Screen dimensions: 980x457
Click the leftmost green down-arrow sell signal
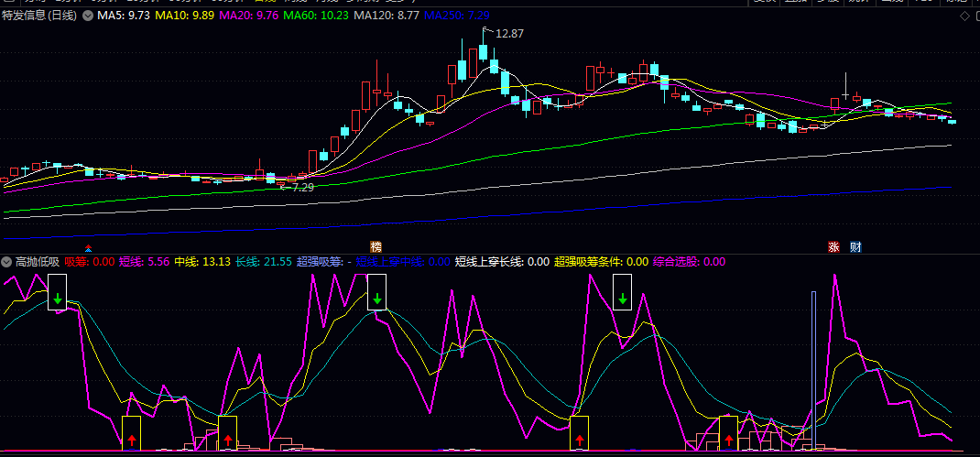coord(57,298)
